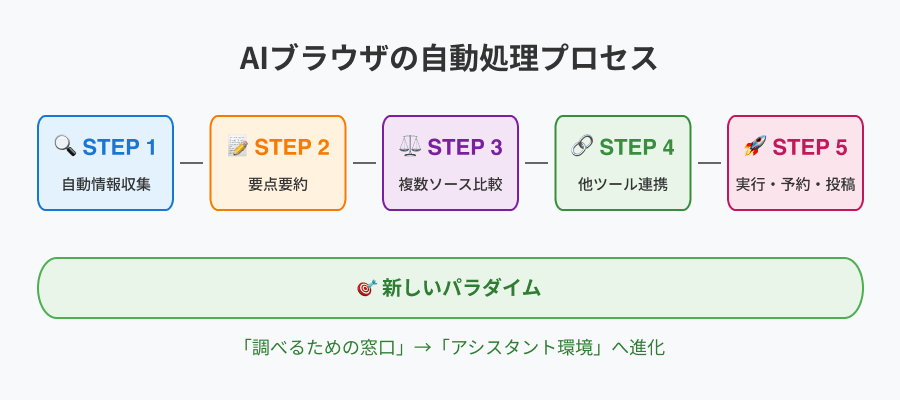Image resolution: width=900 pixels, height=400 pixels.
Task: Select the green STEP 4 box
Action: pyautogui.click(x=623, y=163)
